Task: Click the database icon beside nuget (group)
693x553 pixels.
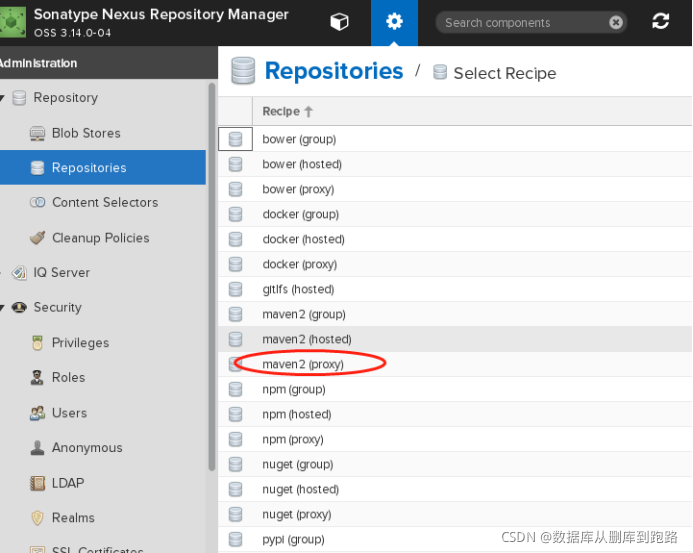Action: coord(236,464)
